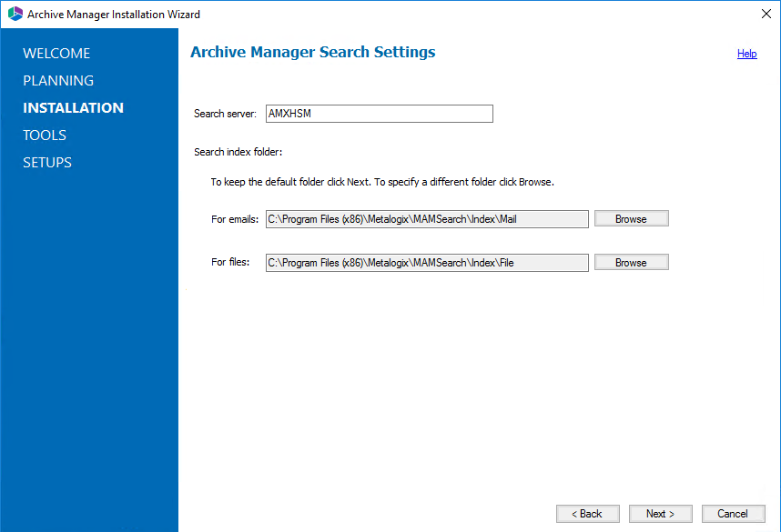Go back with the Back button
The image size is (781, 532).
click(587, 514)
